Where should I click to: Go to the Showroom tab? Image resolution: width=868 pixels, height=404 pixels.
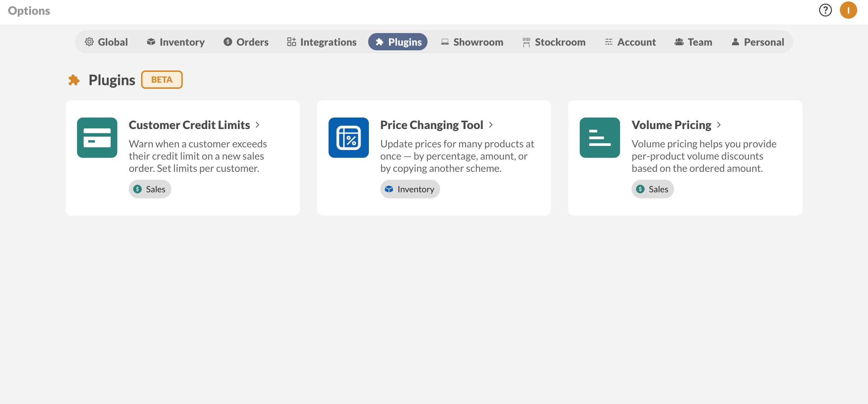pyautogui.click(x=472, y=42)
